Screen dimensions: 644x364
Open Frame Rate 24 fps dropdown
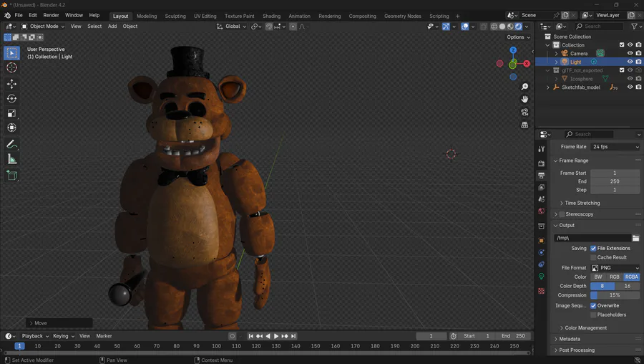(615, 147)
